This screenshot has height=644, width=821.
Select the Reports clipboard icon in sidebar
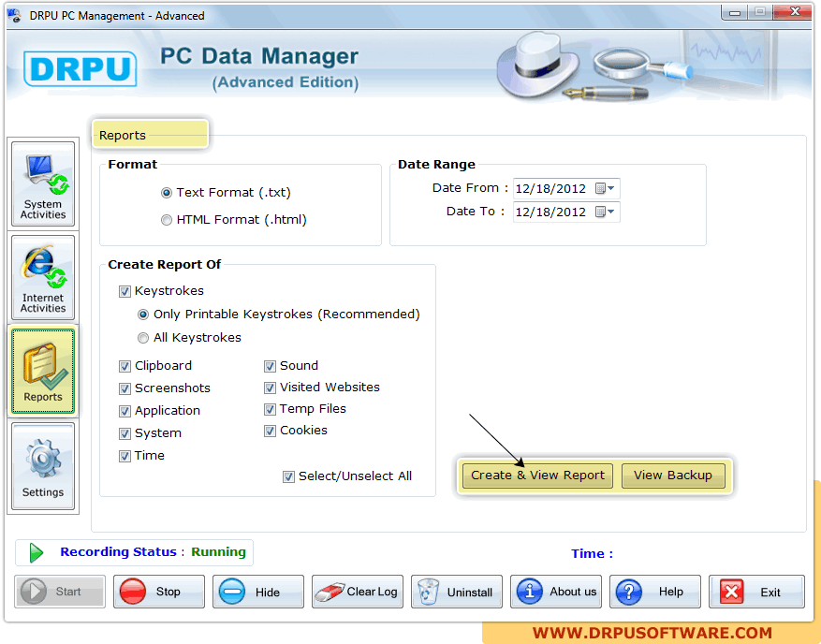coord(43,372)
